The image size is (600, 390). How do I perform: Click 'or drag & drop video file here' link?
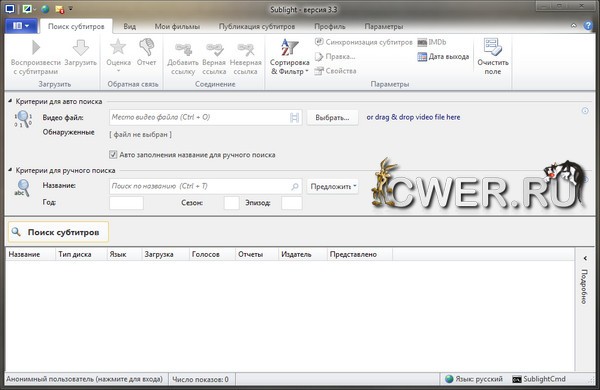[413, 117]
